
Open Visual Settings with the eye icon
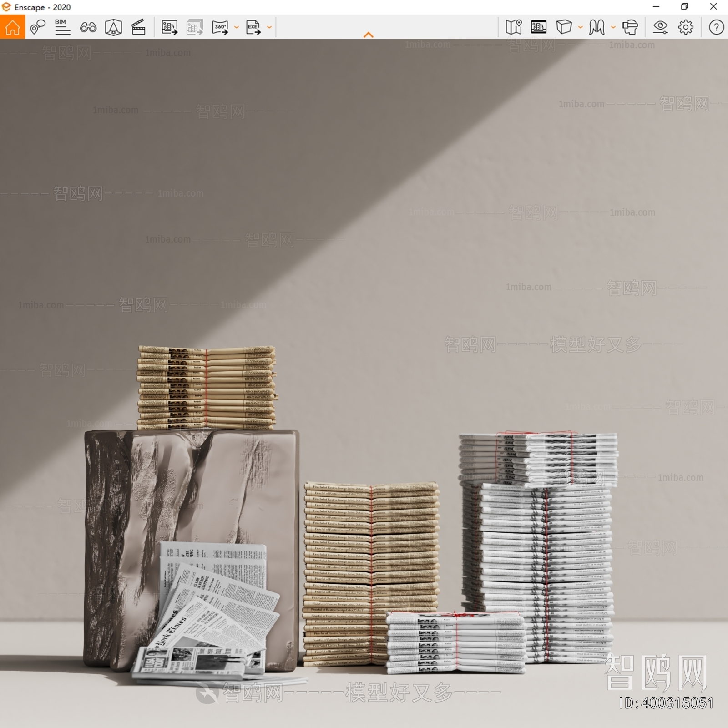[660, 28]
